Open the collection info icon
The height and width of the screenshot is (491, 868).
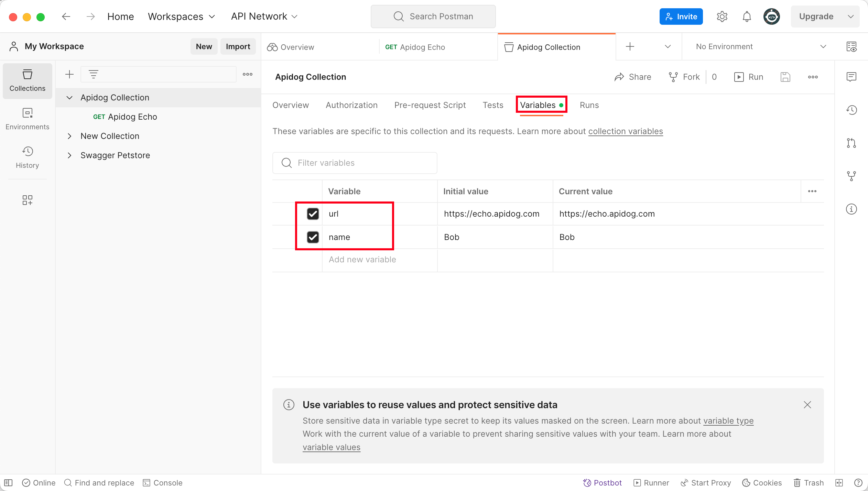[851, 209]
